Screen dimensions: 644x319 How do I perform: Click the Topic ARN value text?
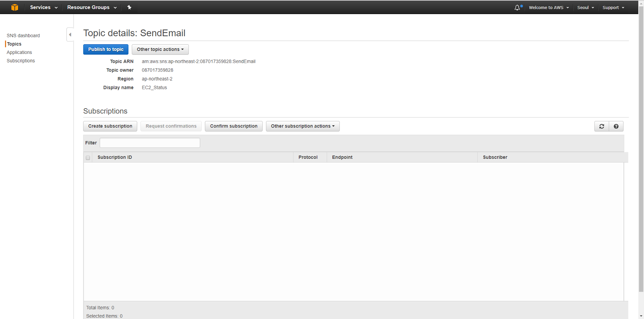click(198, 62)
